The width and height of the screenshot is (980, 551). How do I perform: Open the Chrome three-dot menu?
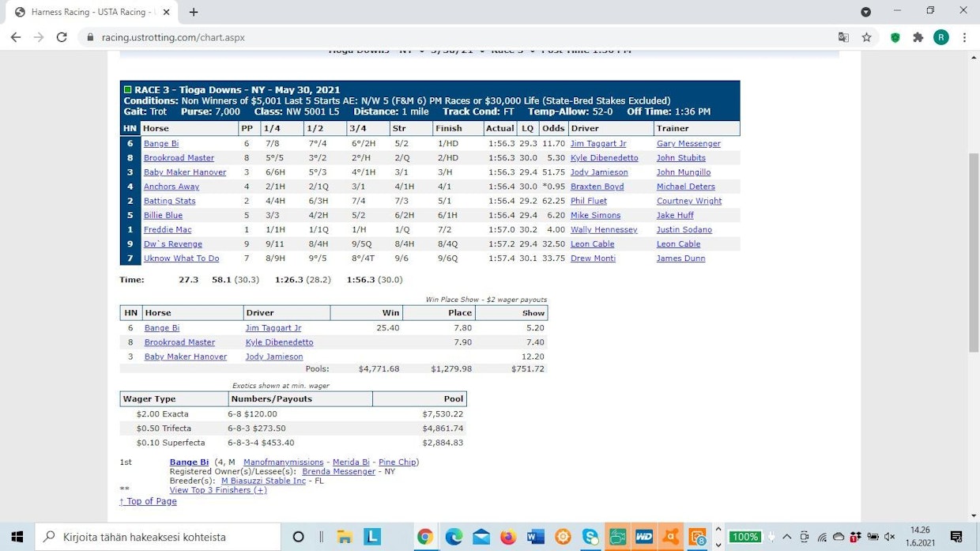pyautogui.click(x=964, y=37)
